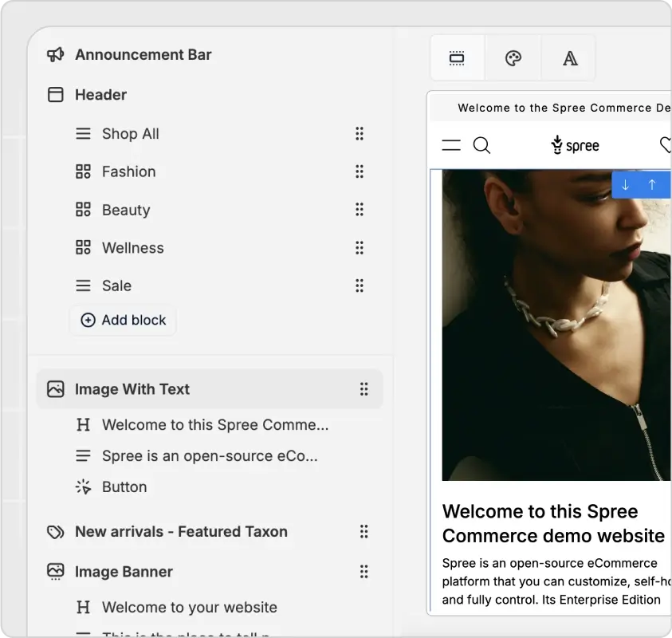Click the Spree logo in preview header
The height and width of the screenshot is (638, 672).
click(x=575, y=145)
